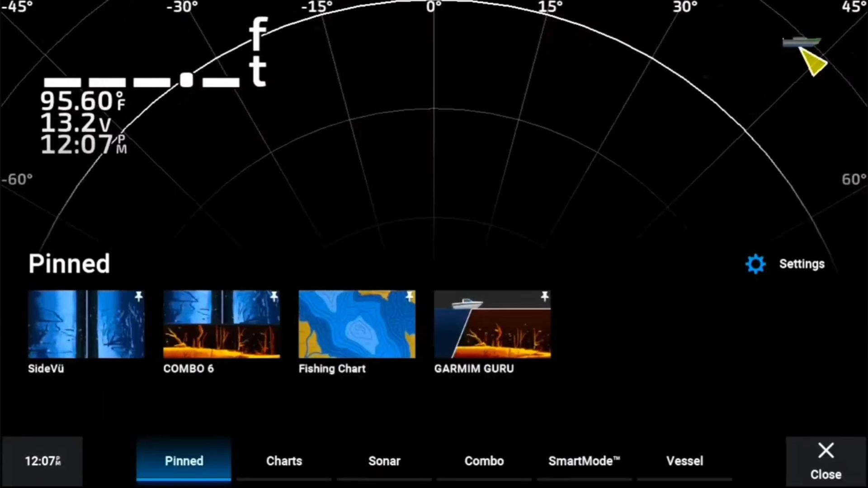Image resolution: width=868 pixels, height=488 pixels.
Task: Switch to the SmartMode tab
Action: (584, 460)
